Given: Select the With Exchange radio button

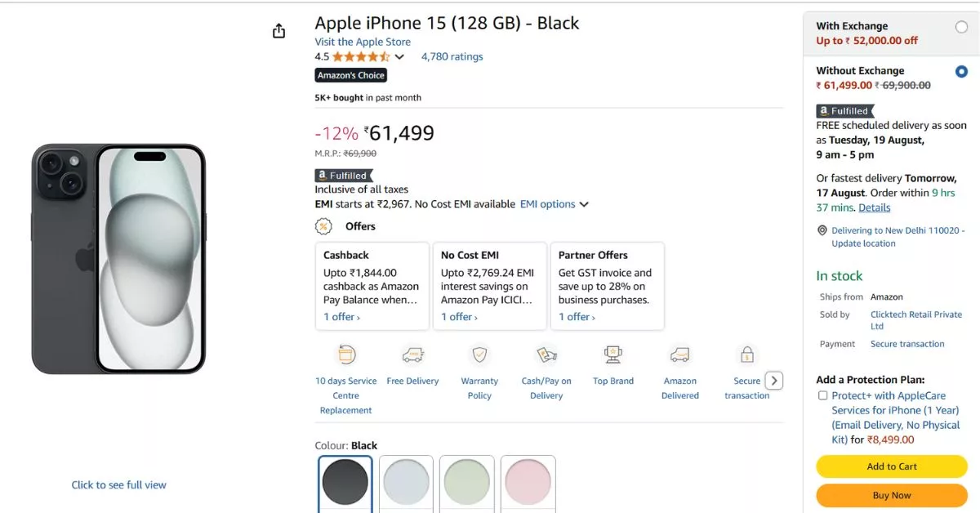Looking at the screenshot, I should tap(960, 26).
